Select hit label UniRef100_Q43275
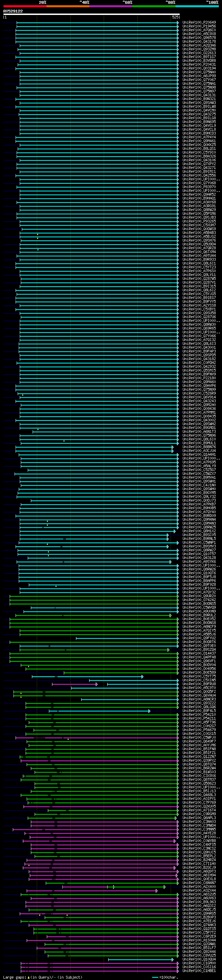 [199, 114]
